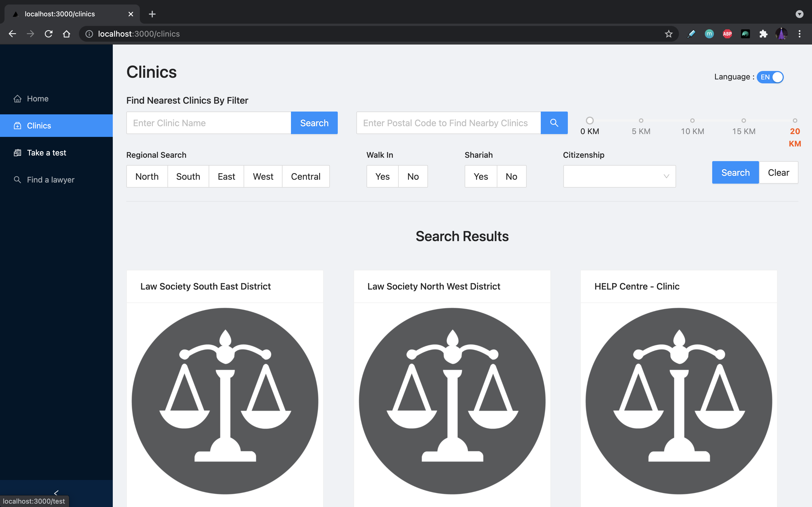Collapse the sidebar with the bottom chevron
The height and width of the screenshot is (507, 812).
click(56, 492)
